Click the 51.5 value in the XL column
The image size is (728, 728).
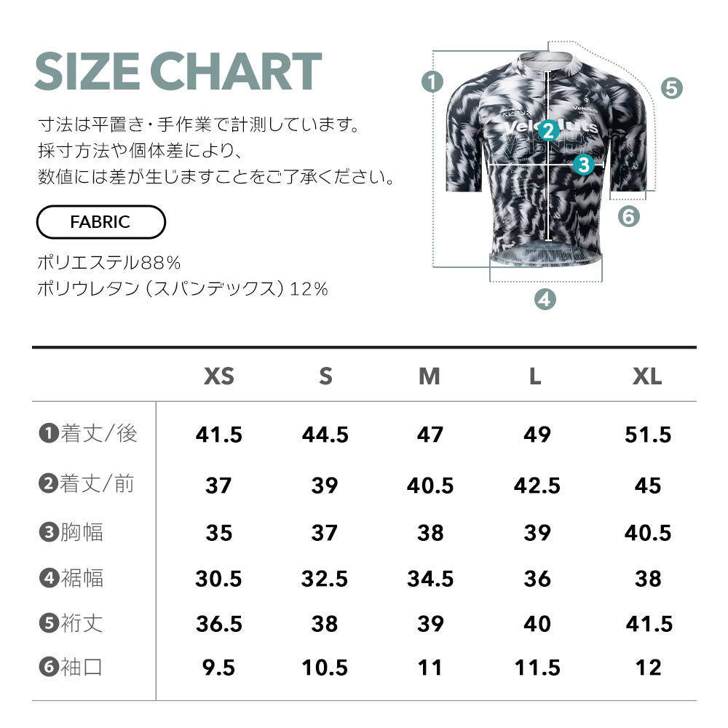[648, 435]
